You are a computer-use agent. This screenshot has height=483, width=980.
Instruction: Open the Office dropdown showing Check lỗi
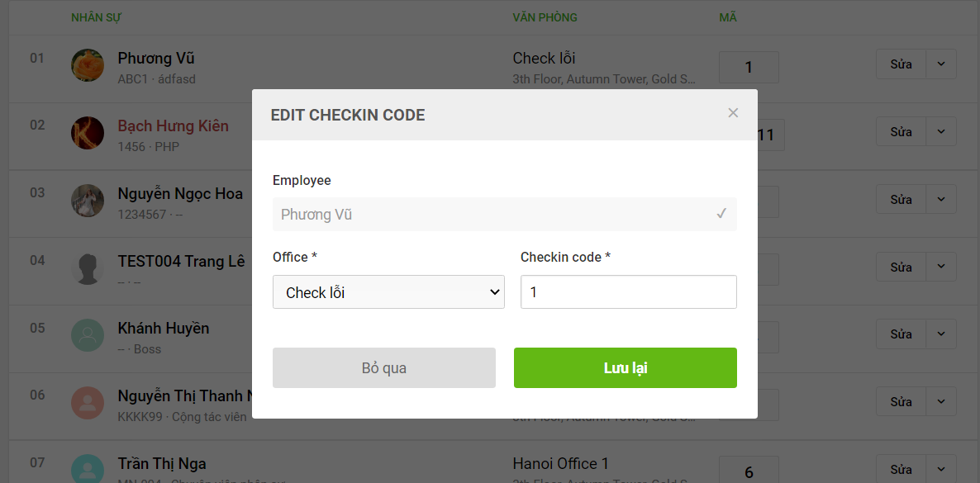coord(388,291)
